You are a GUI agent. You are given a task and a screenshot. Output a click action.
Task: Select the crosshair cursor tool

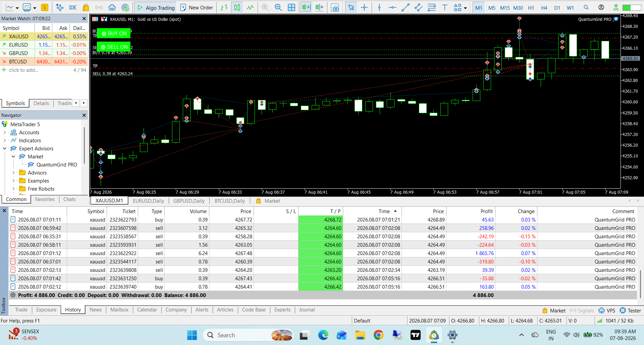click(x=364, y=7)
